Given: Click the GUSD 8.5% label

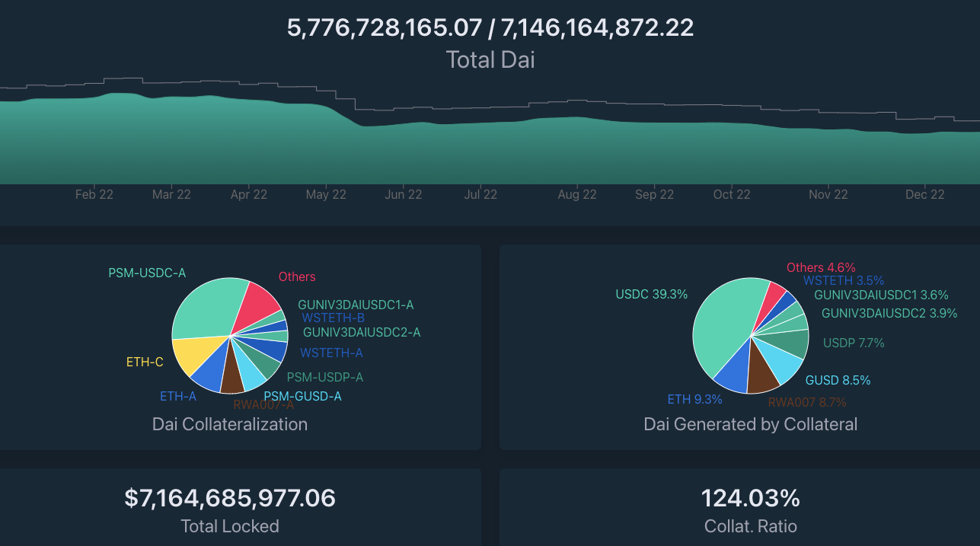Looking at the screenshot, I should (838, 380).
